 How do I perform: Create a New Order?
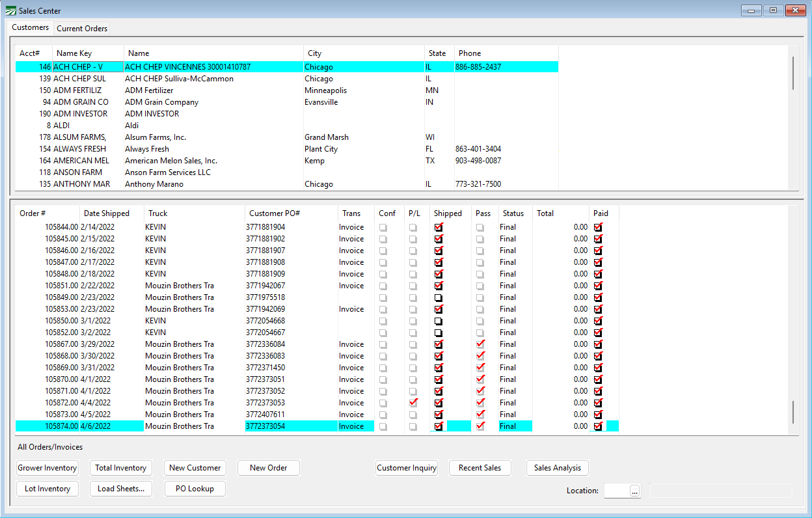pyautogui.click(x=269, y=468)
